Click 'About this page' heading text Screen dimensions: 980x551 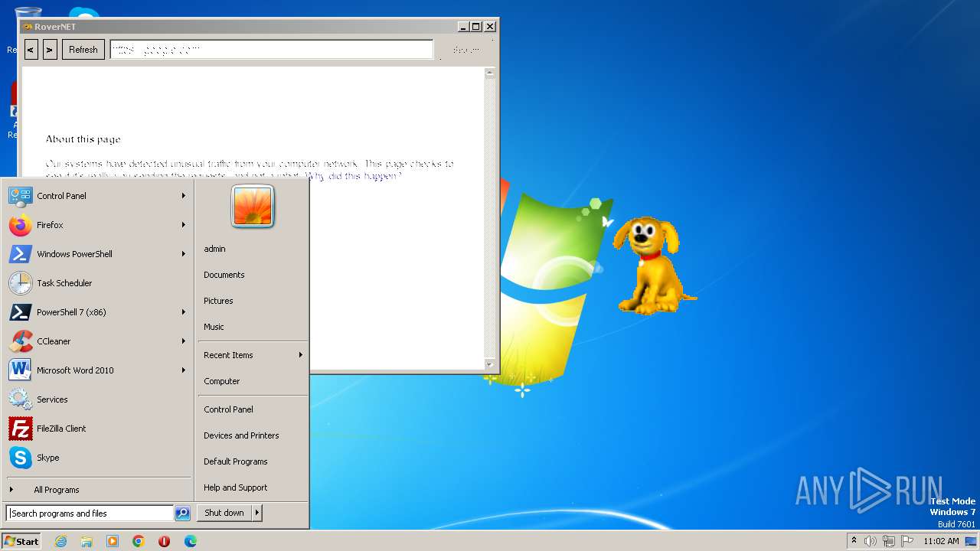click(83, 139)
